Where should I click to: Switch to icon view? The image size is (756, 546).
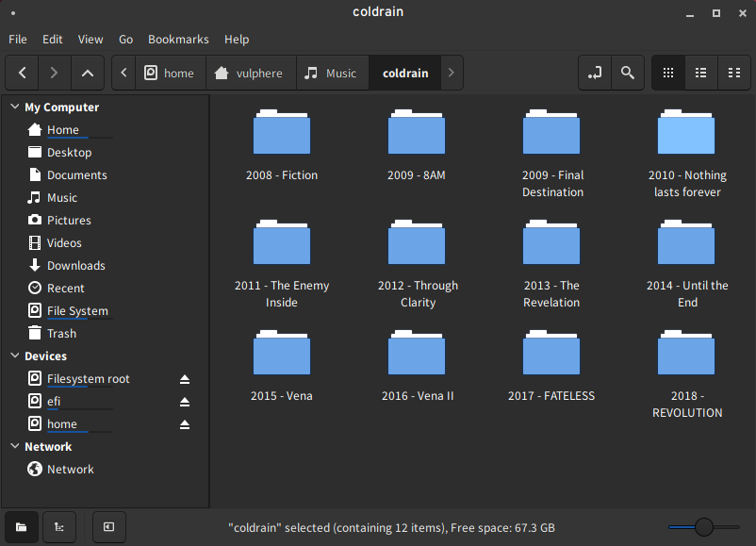(x=668, y=73)
